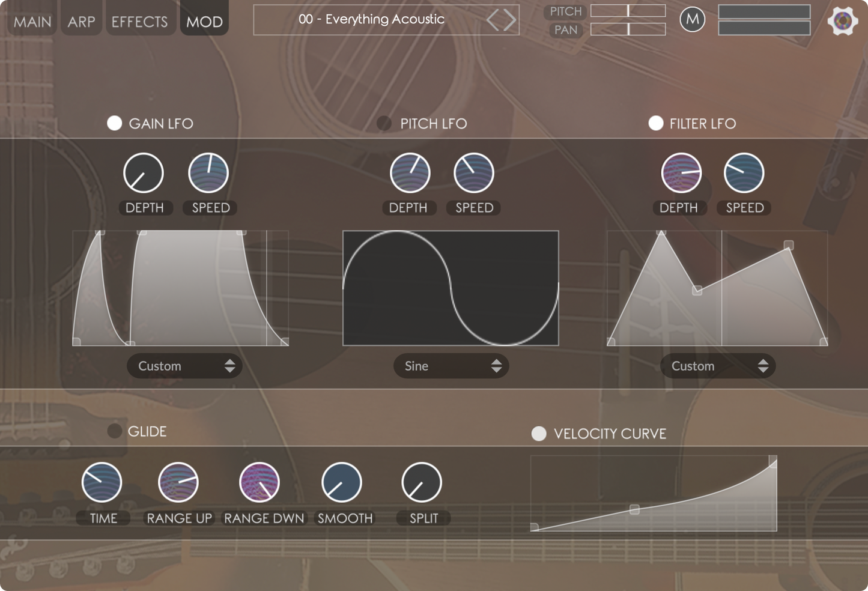Screen dimensions: 868x591
Task: Open the settings gear icon
Action: [x=842, y=21]
